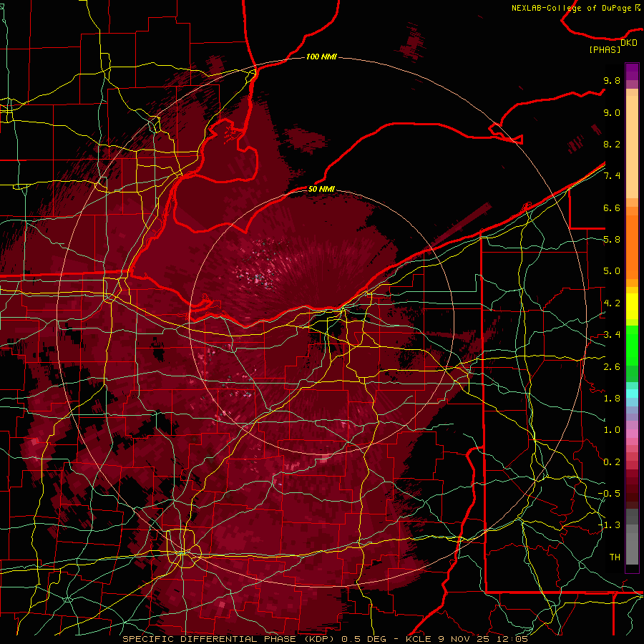Click the 0.2 scale value
Image resolution: width=644 pixels, height=644 pixels.
click(x=612, y=462)
